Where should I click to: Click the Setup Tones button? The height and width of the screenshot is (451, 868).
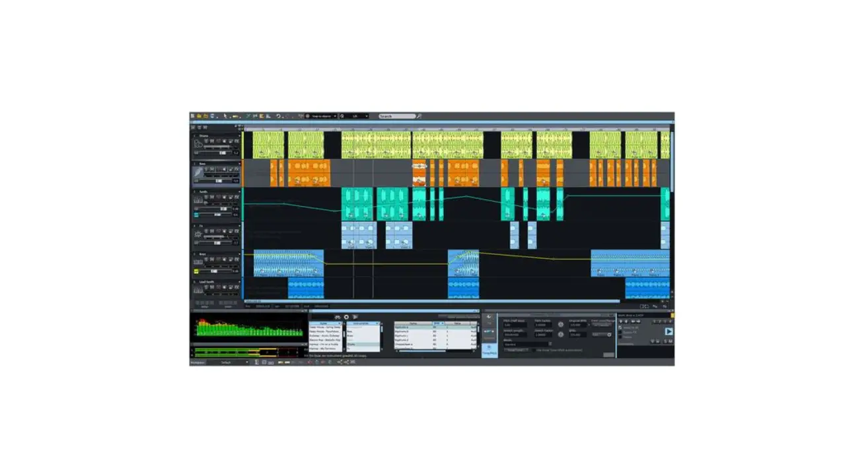tap(516, 350)
